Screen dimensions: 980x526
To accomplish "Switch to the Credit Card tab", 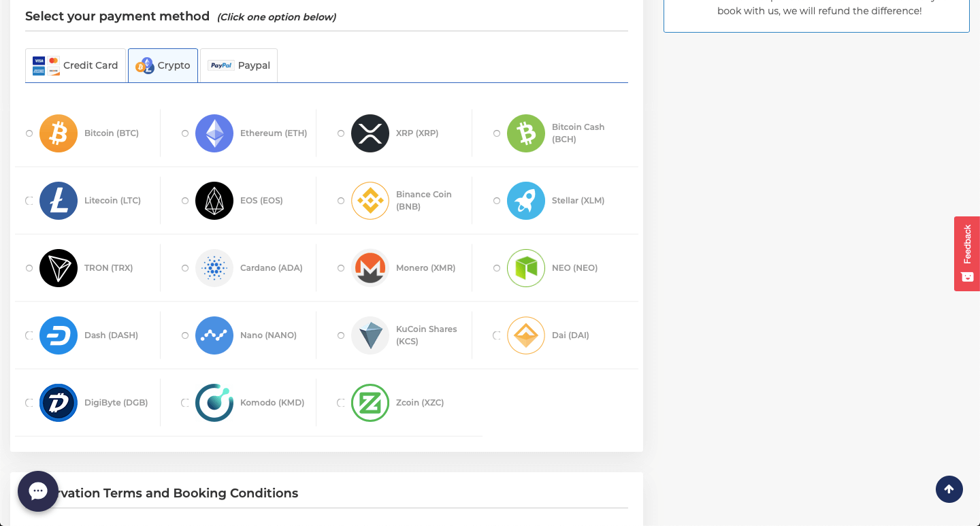I will (76, 66).
